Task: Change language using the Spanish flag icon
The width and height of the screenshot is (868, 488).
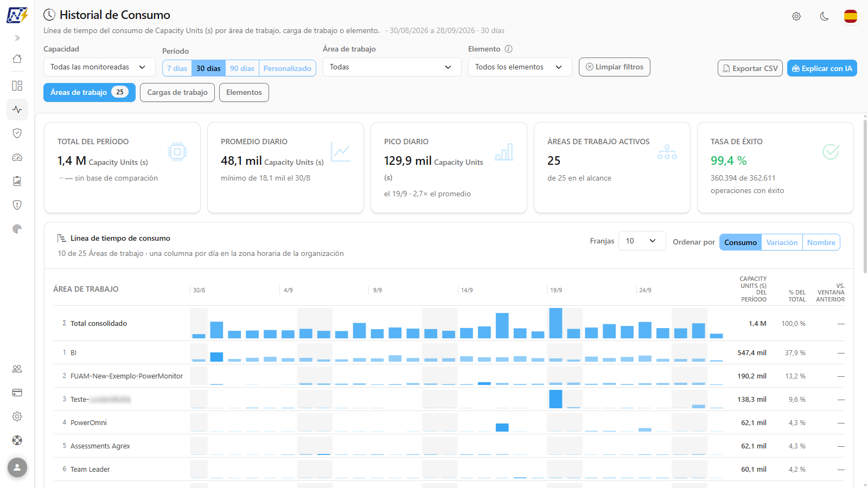Action: pos(851,16)
